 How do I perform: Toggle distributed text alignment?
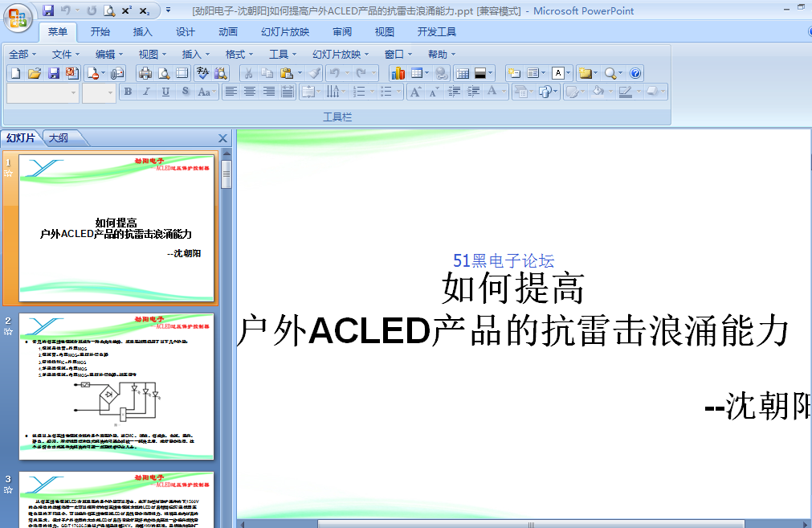tap(288, 92)
